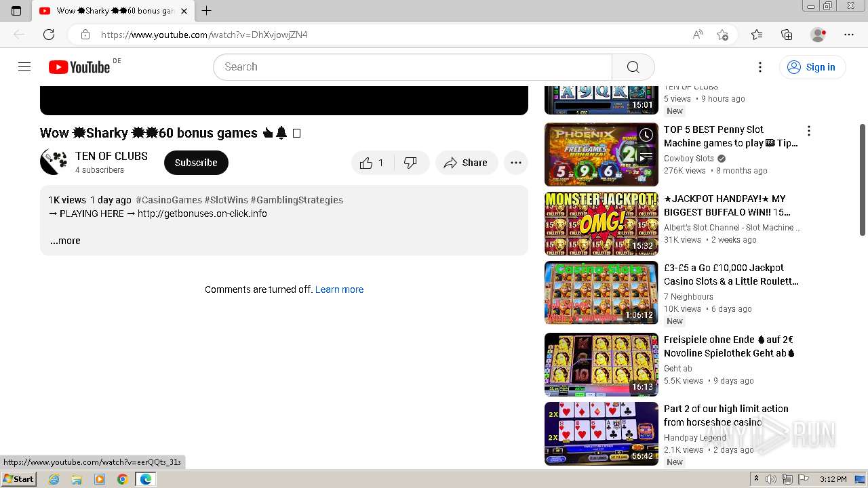Viewport: 868px width, 488px height.
Task: Click the search magnifier button
Action: (x=633, y=67)
